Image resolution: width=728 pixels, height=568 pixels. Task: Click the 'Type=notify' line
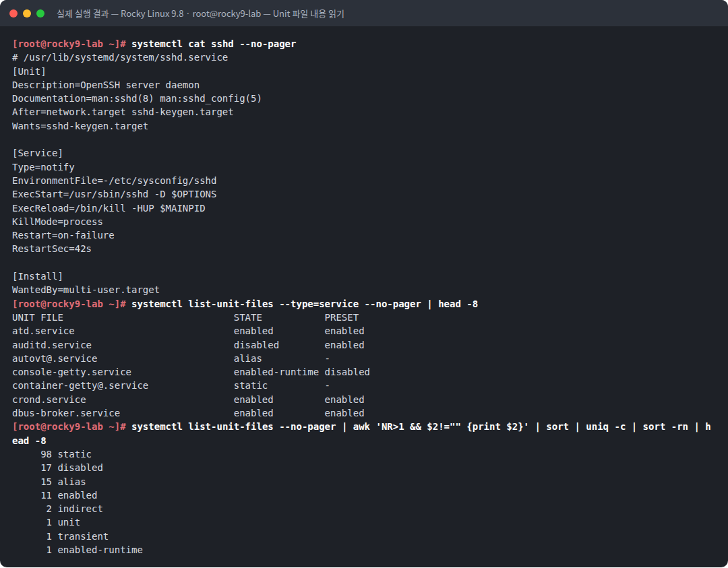tap(43, 167)
